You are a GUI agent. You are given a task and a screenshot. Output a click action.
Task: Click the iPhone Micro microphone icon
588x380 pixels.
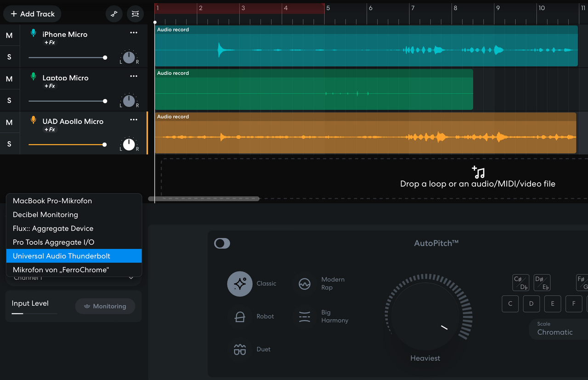33,33
